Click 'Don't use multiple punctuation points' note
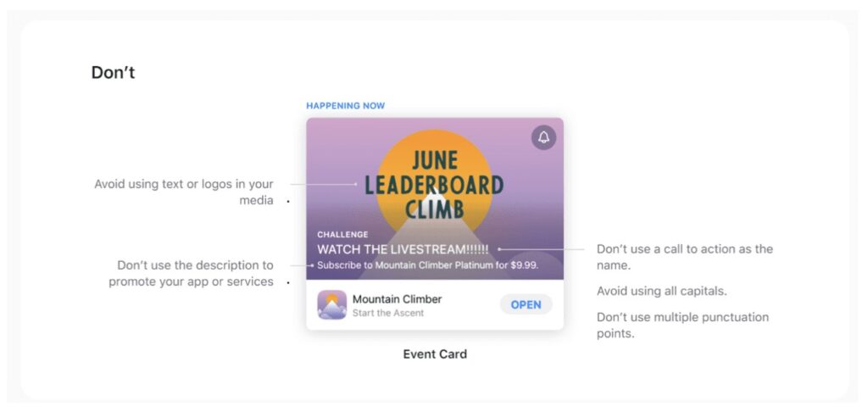The image size is (868, 412). (682, 326)
